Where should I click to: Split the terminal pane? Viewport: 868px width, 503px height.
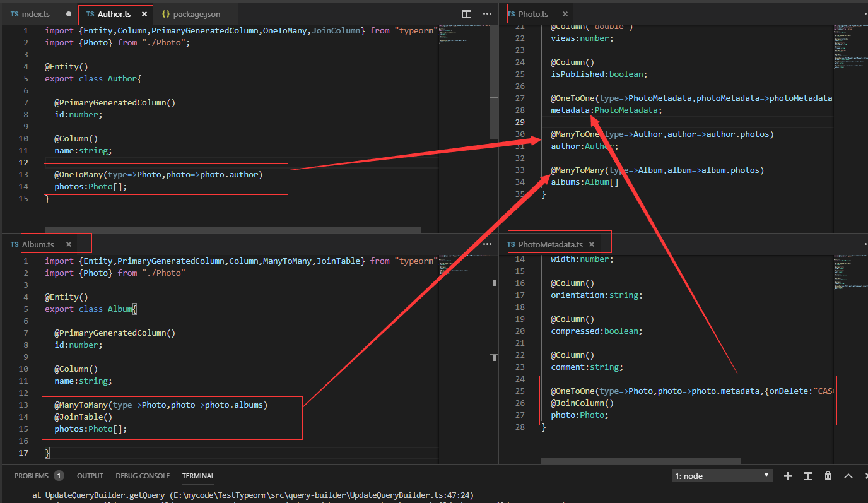pyautogui.click(x=808, y=476)
